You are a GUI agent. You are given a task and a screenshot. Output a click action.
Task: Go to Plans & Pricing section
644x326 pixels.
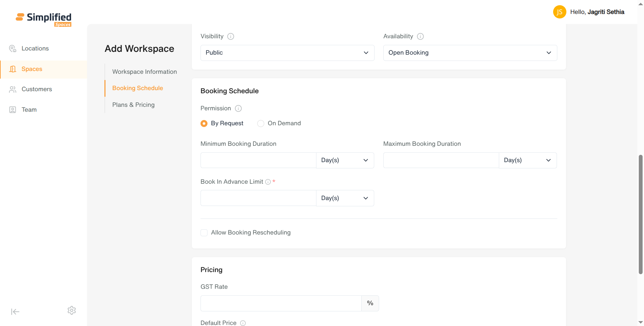133,105
